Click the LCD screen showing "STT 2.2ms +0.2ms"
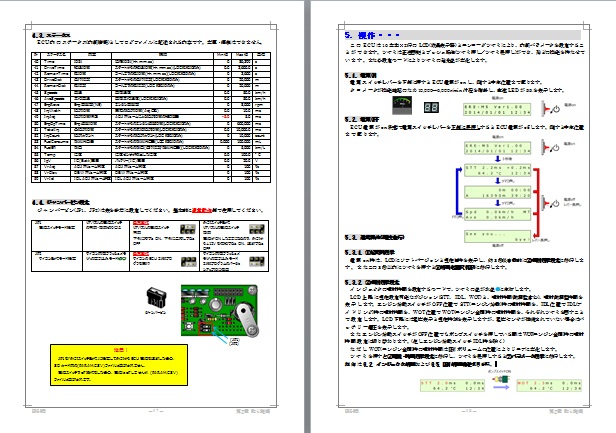 [497, 170]
